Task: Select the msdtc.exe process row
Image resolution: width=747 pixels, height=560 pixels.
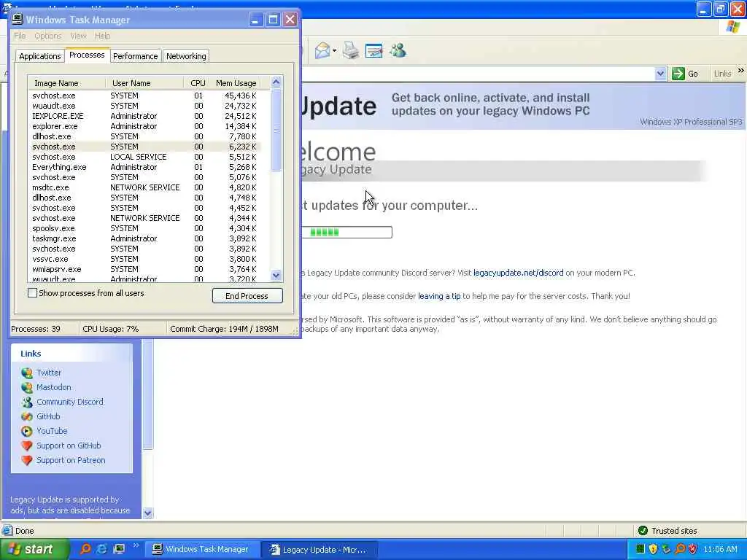Action: coord(144,187)
